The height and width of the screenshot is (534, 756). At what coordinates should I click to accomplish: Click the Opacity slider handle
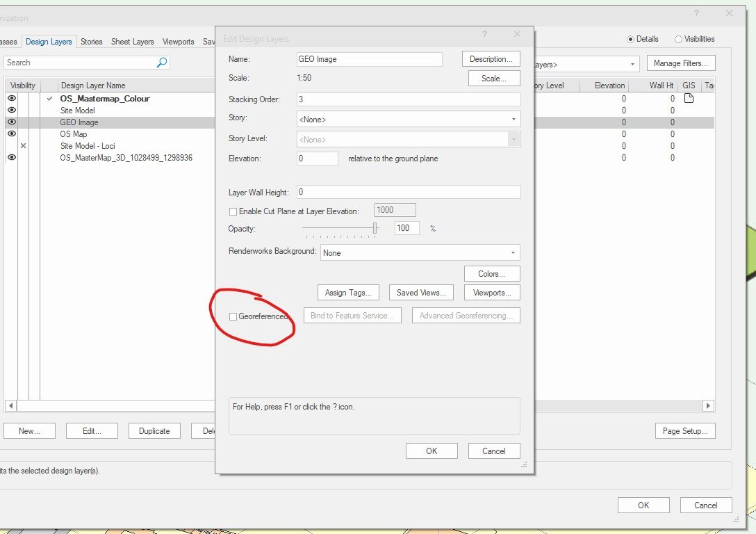375,228
